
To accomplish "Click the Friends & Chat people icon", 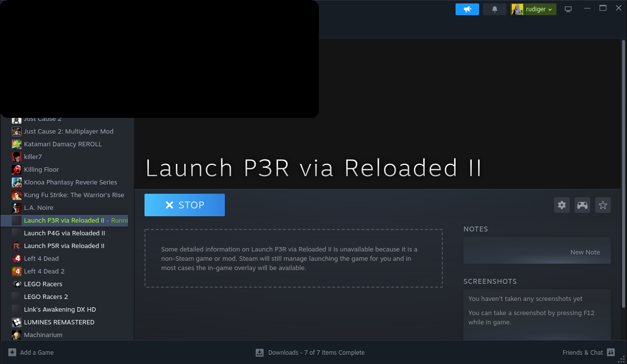I will point(611,352).
